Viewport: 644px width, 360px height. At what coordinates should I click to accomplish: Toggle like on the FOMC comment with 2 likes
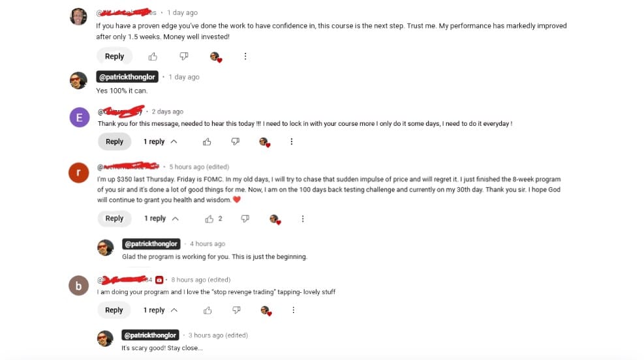click(x=209, y=219)
